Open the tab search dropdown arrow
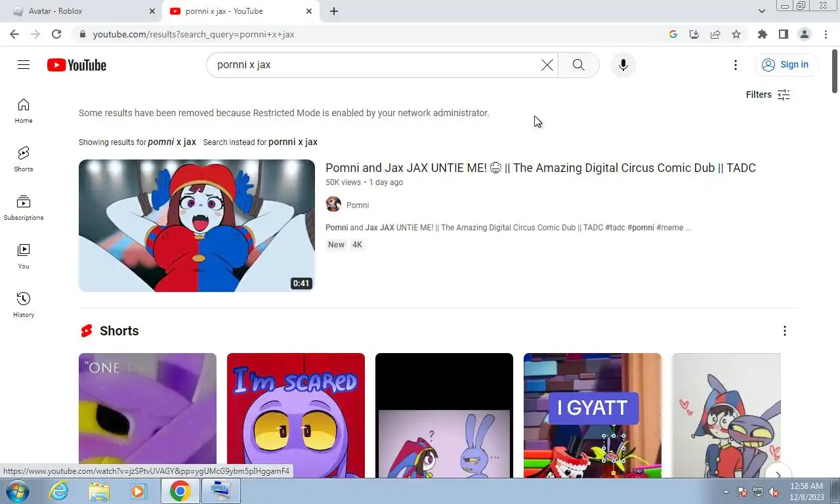This screenshot has width=840, height=504. tap(761, 11)
